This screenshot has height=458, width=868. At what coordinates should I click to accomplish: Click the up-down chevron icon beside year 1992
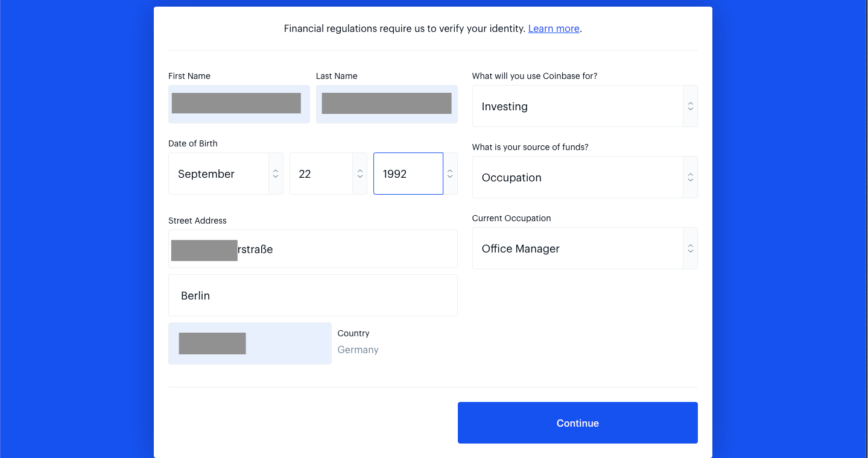pyautogui.click(x=450, y=174)
